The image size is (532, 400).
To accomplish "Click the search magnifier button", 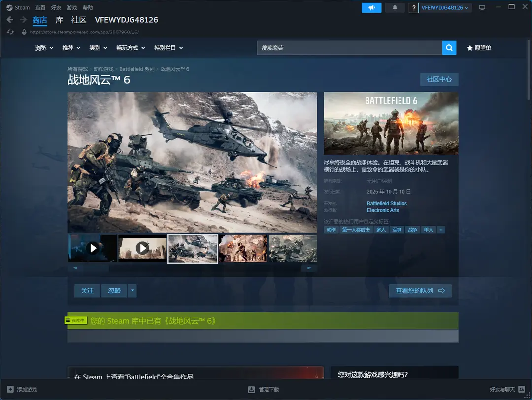I will point(449,48).
